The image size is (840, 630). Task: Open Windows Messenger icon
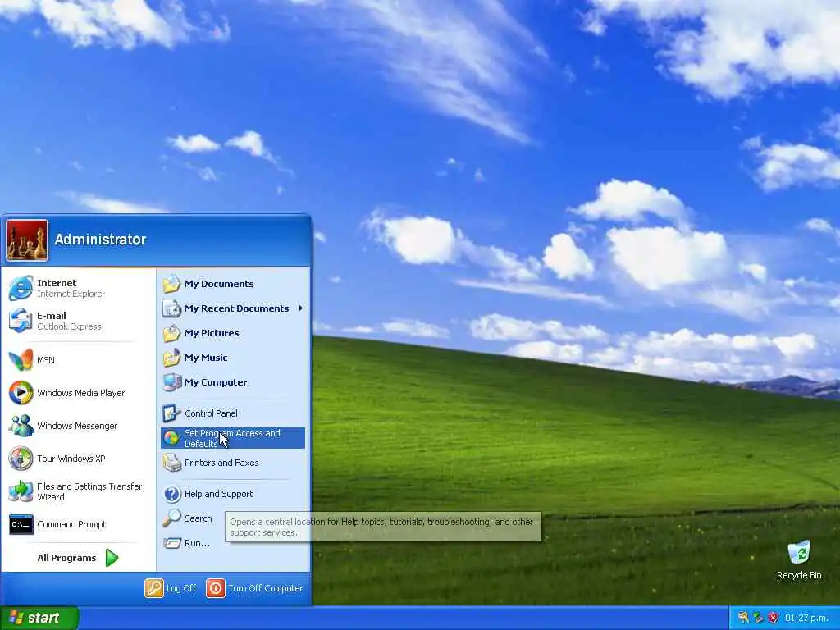[x=21, y=426]
